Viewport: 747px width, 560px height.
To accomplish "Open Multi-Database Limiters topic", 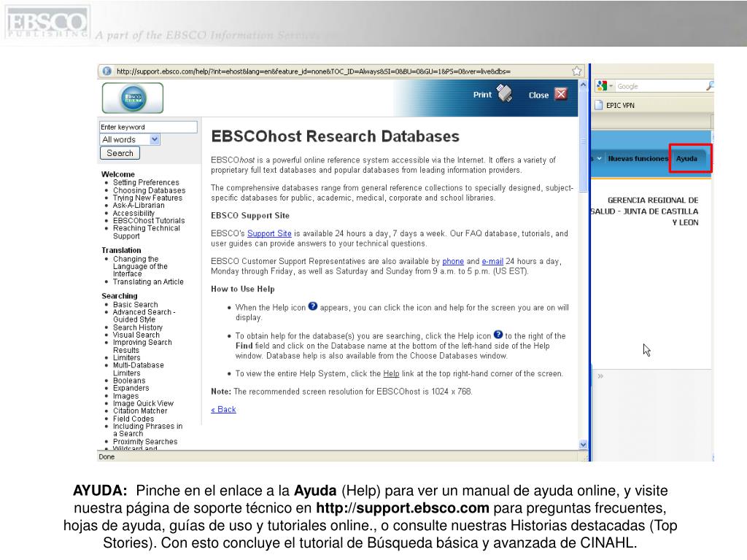I will click(138, 369).
